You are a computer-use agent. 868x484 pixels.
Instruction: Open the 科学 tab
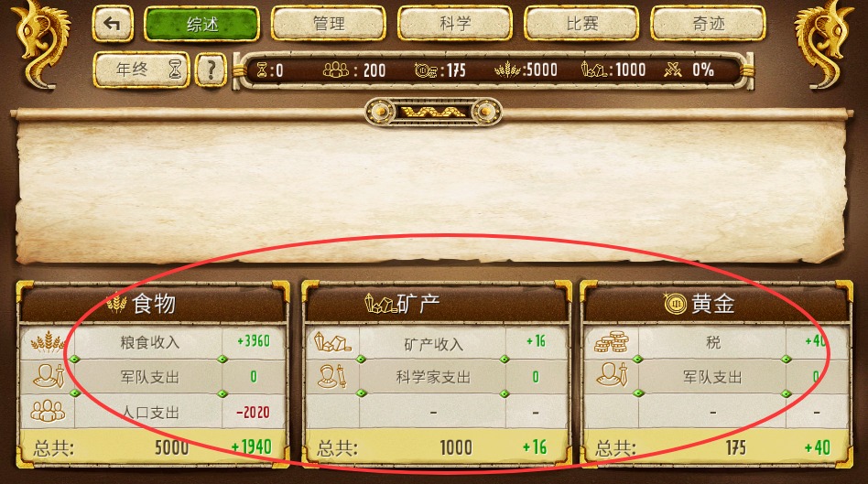(x=455, y=24)
